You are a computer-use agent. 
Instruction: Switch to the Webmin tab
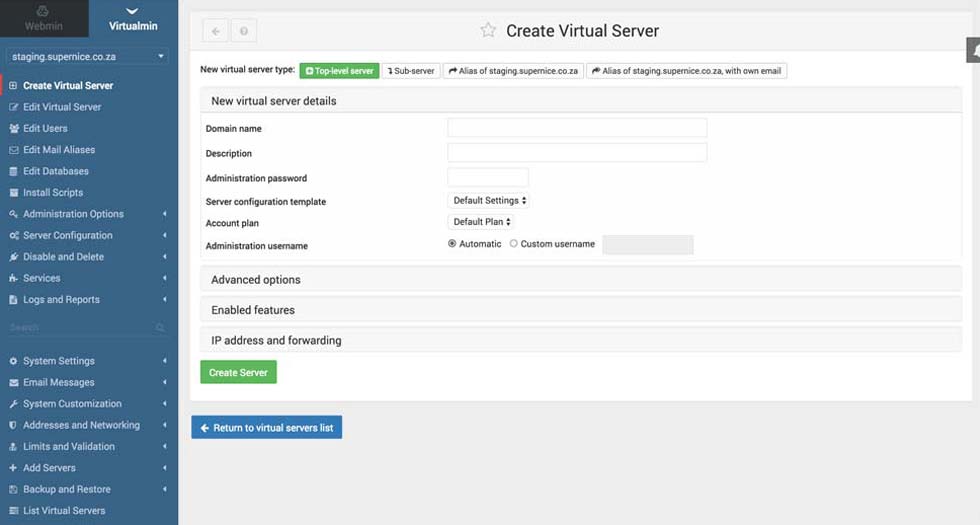click(43, 18)
